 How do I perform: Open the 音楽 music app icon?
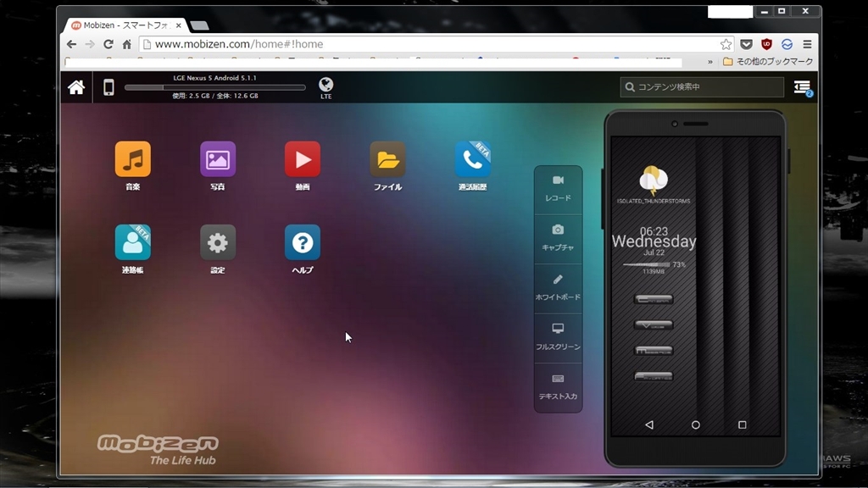133,159
